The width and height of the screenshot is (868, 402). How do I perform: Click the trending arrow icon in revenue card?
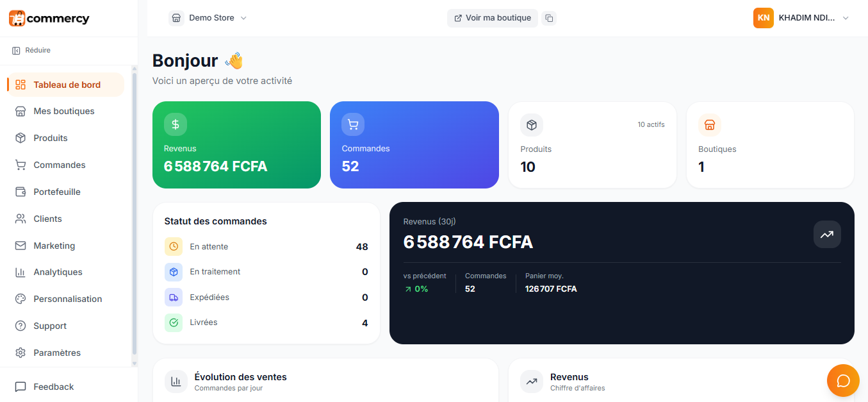(827, 235)
